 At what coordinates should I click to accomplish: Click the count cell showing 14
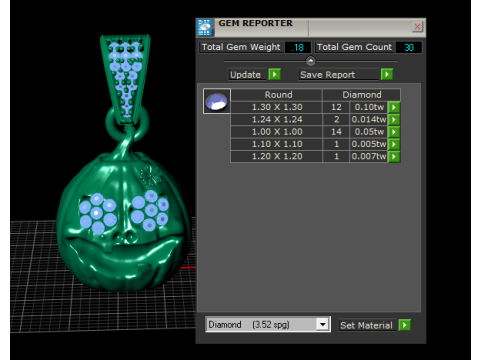click(x=336, y=132)
